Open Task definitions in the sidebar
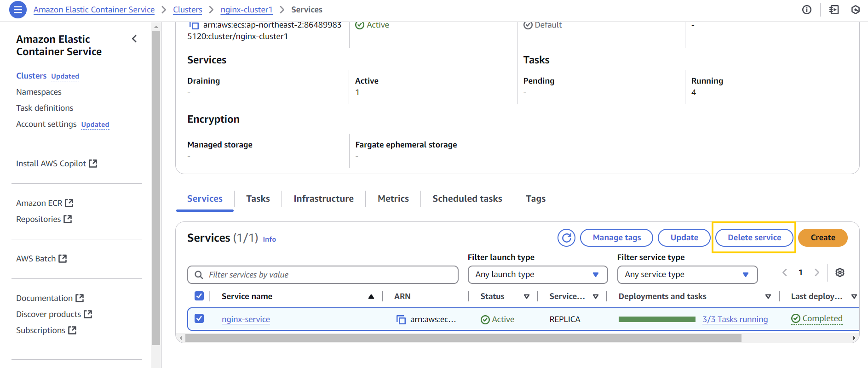This screenshot has width=868, height=368. click(45, 108)
